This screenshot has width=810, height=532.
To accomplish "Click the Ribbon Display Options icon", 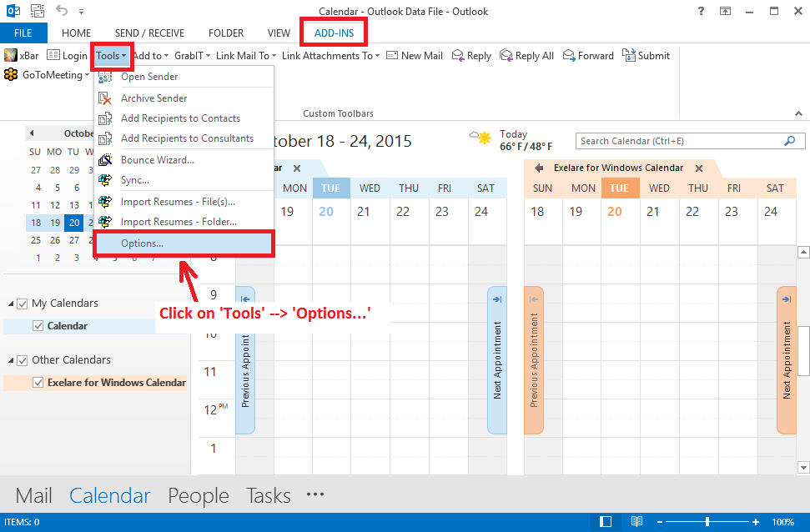I will (x=725, y=11).
